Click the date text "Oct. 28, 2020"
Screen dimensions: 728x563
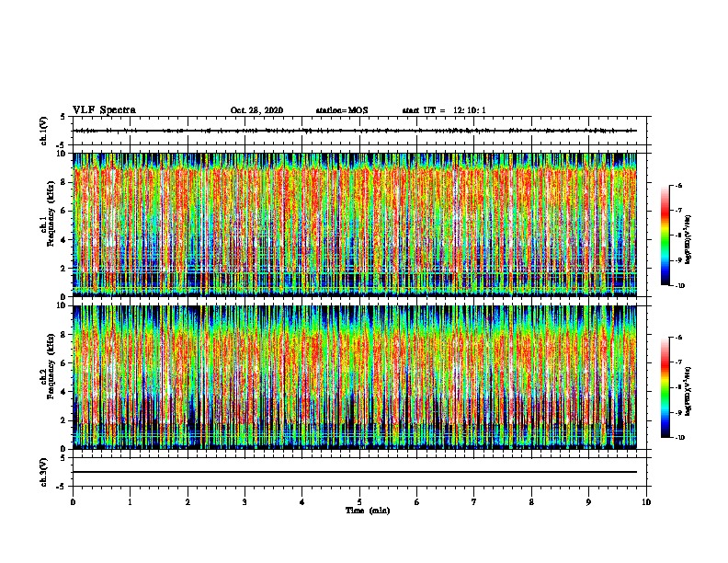(x=256, y=110)
